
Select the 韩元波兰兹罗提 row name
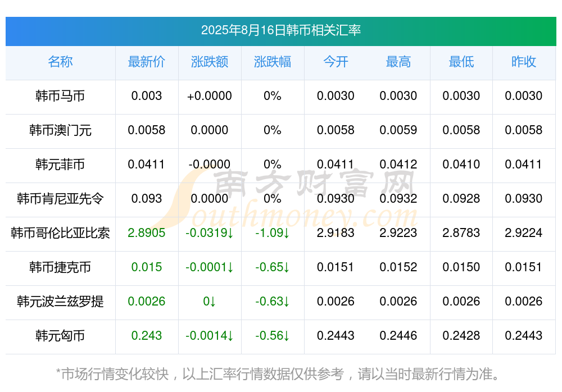pyautogui.click(x=60, y=302)
